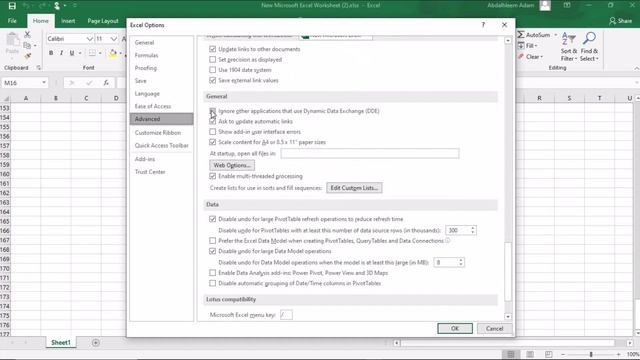Open the Fill Color dropdown arrow
640x360 pixels.
tap(120, 53)
